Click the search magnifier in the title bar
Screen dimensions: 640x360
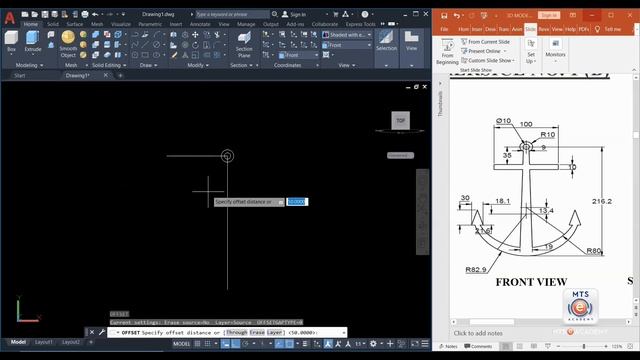(275, 14)
